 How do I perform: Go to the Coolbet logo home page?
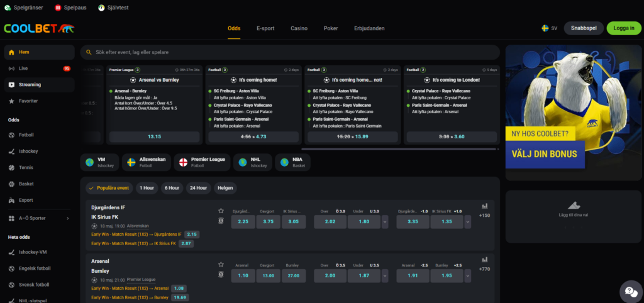pyautogui.click(x=39, y=28)
